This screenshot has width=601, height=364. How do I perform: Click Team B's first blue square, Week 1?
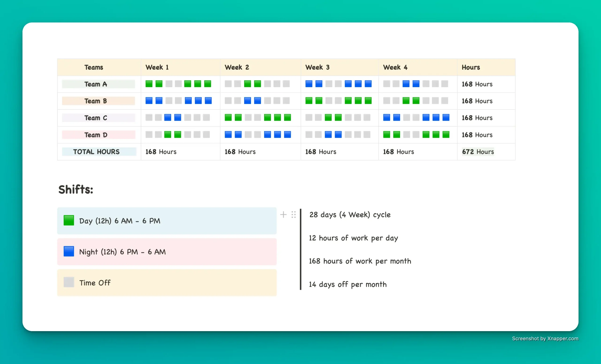149,101
